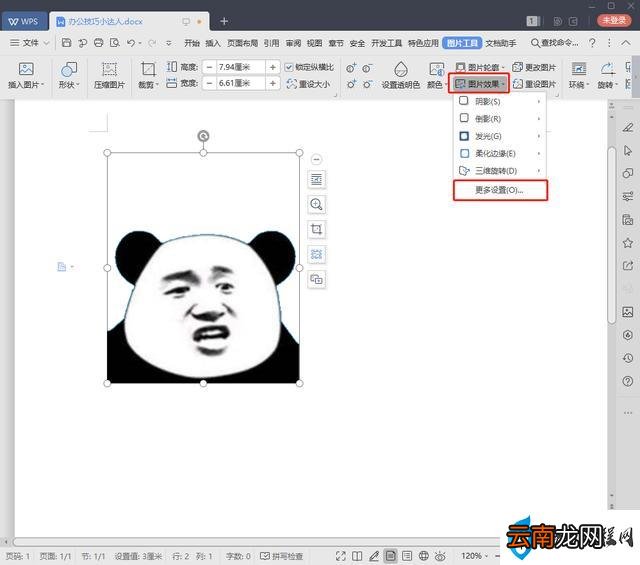
Task: Click the height value field 7.94厘米
Action: point(241,67)
